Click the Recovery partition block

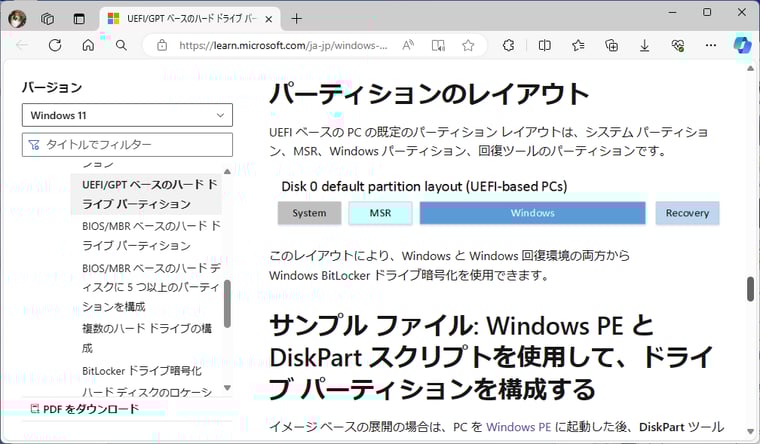[x=687, y=213]
